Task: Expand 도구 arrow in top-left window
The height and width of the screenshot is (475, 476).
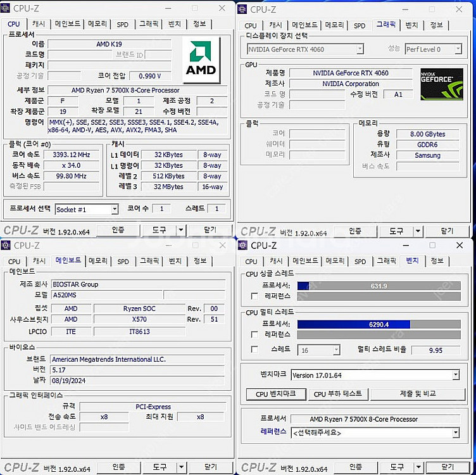Action: coord(181,230)
